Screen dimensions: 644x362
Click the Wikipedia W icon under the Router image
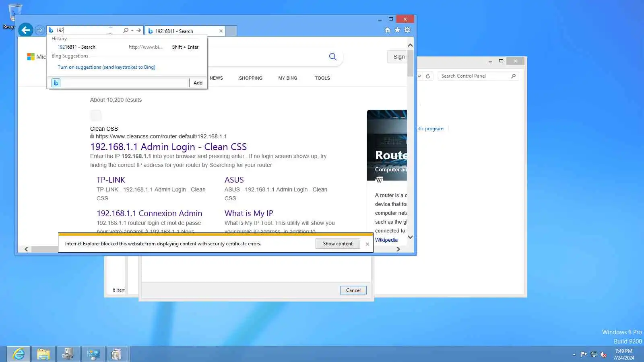pos(379,180)
